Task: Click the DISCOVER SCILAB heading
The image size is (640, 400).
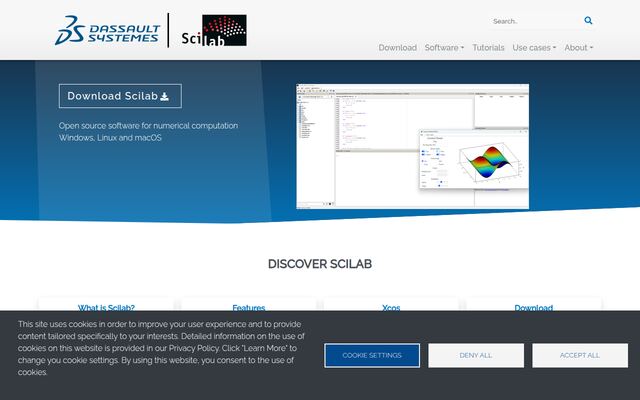Action: click(320, 264)
